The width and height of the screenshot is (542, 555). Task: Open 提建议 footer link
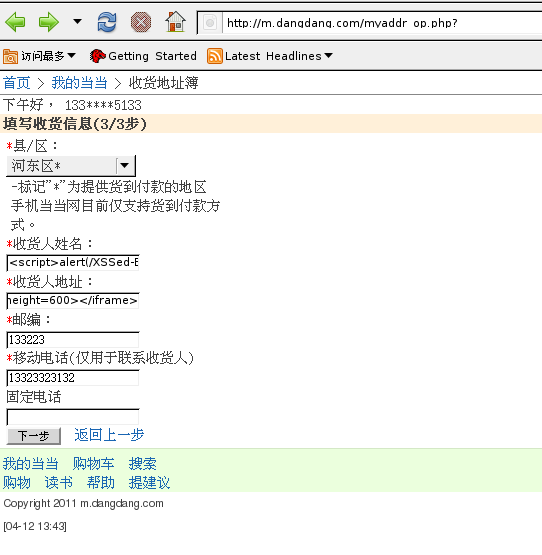[x=149, y=483]
